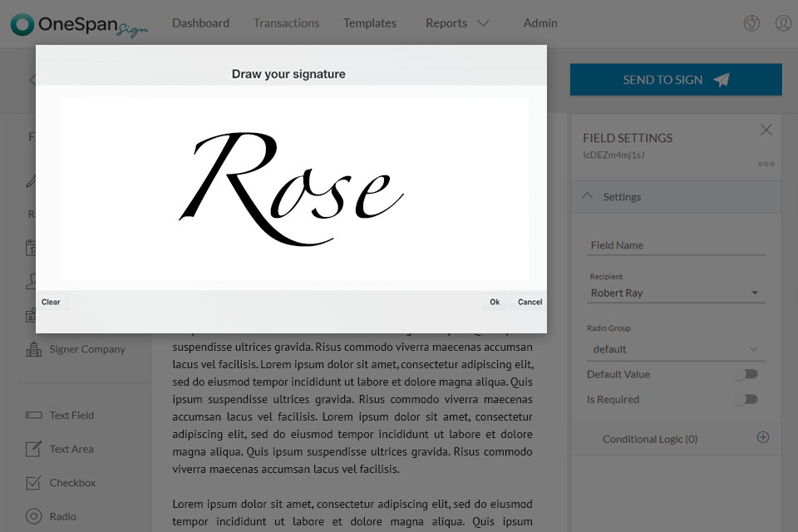Viewport: 798px width, 532px height.
Task: Go to Dashboard
Action: tap(200, 23)
